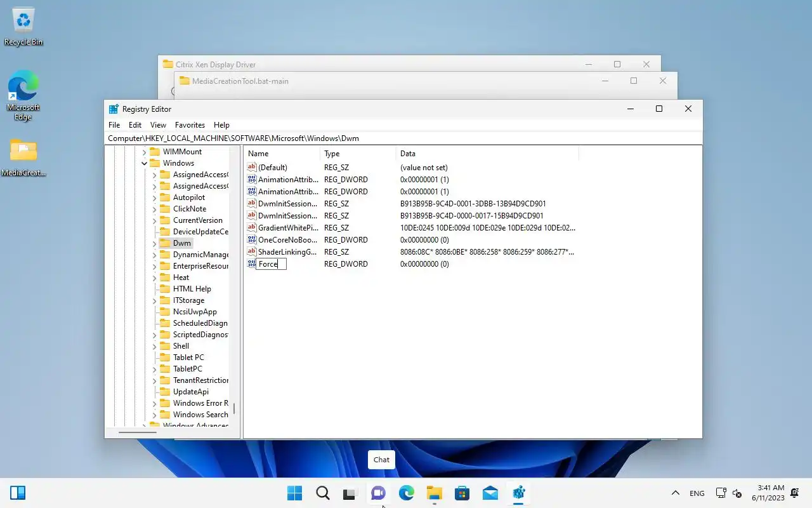The height and width of the screenshot is (508, 812).
Task: Open the Windows Start button
Action: (294, 493)
